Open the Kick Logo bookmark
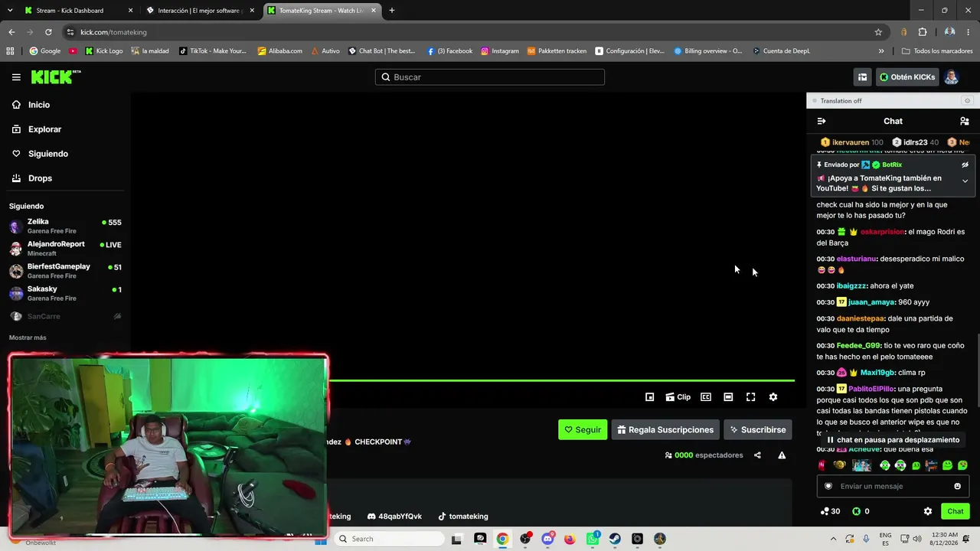 pos(103,51)
